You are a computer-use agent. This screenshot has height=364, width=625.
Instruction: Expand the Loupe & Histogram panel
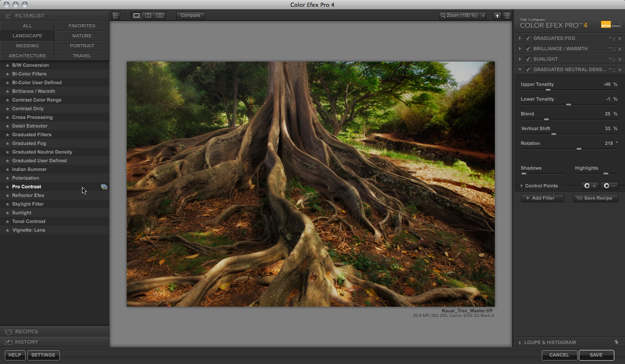coord(520,342)
